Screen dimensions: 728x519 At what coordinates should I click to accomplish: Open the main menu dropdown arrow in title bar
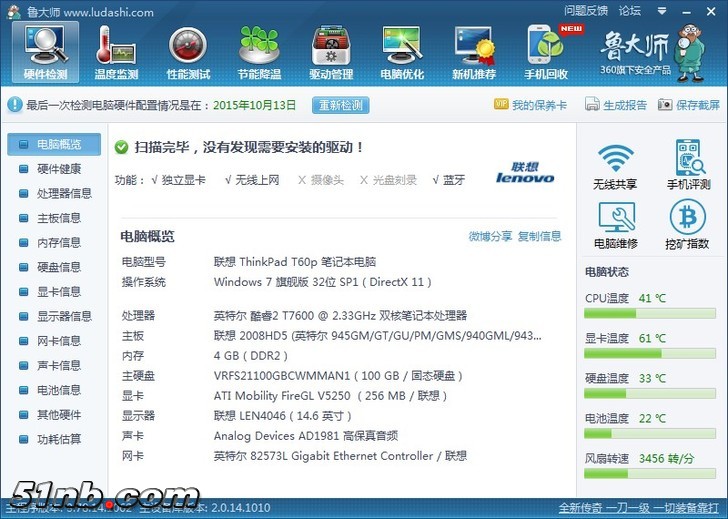coord(660,11)
